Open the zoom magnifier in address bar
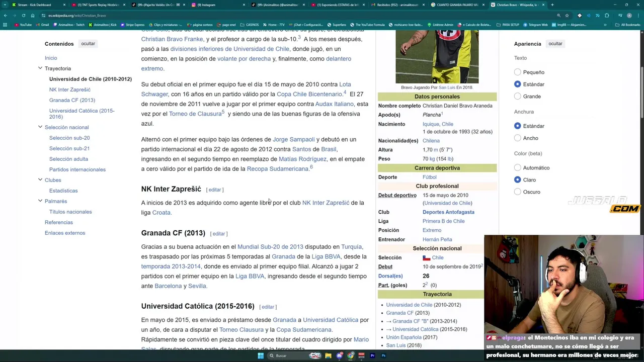The width and height of the screenshot is (644, 362). [558, 16]
